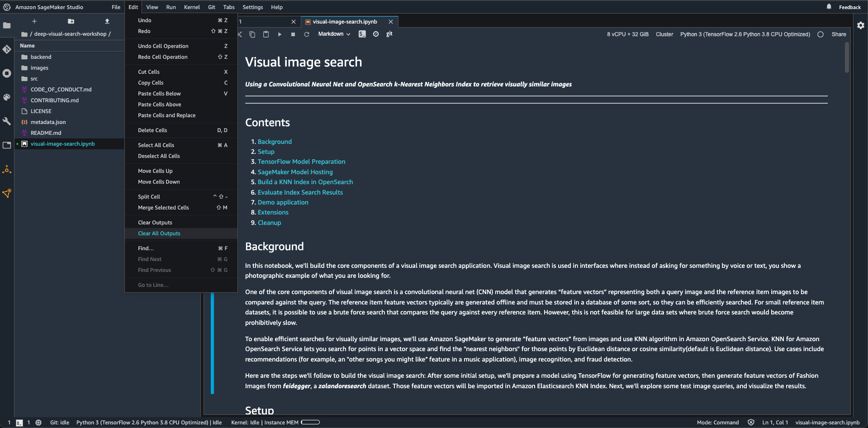868x428 pixels.
Task: Run the selected cell with play icon
Action: 280,34
